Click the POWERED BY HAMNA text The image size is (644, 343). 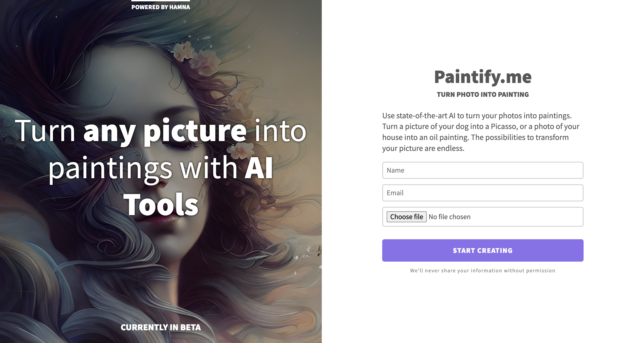point(160,7)
